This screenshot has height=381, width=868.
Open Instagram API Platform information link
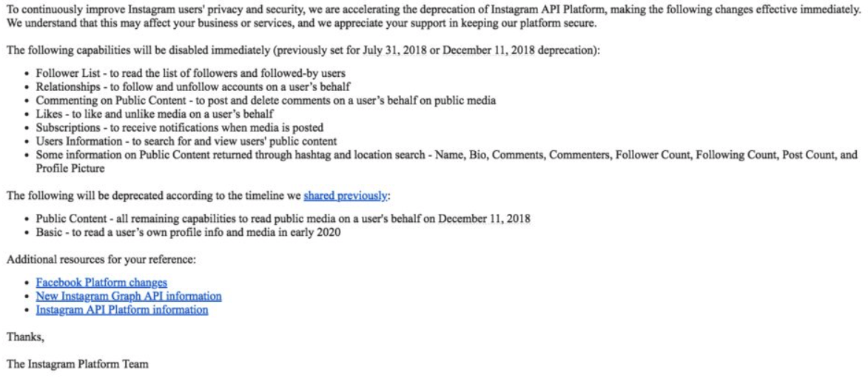(122, 309)
